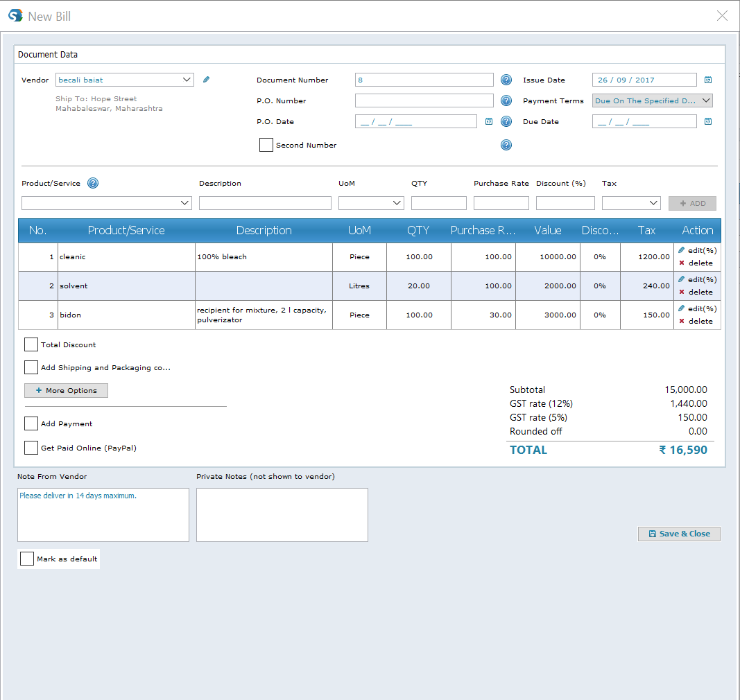Click the pencil icon to edit vendor
Screen dimensions: 740x700
click(x=206, y=80)
